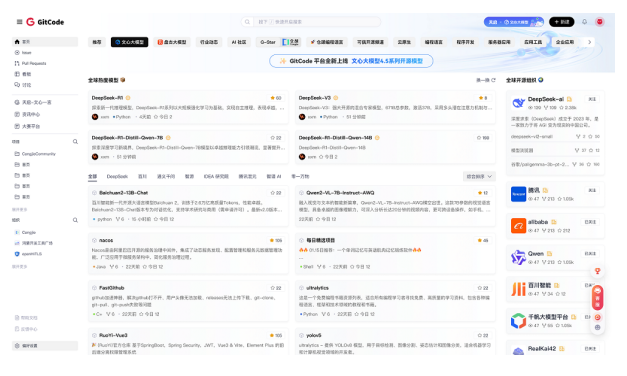The width and height of the screenshot is (627, 376).
Task: Click the author avatar on DeepSeek-R1 card
Action: tap(95, 117)
